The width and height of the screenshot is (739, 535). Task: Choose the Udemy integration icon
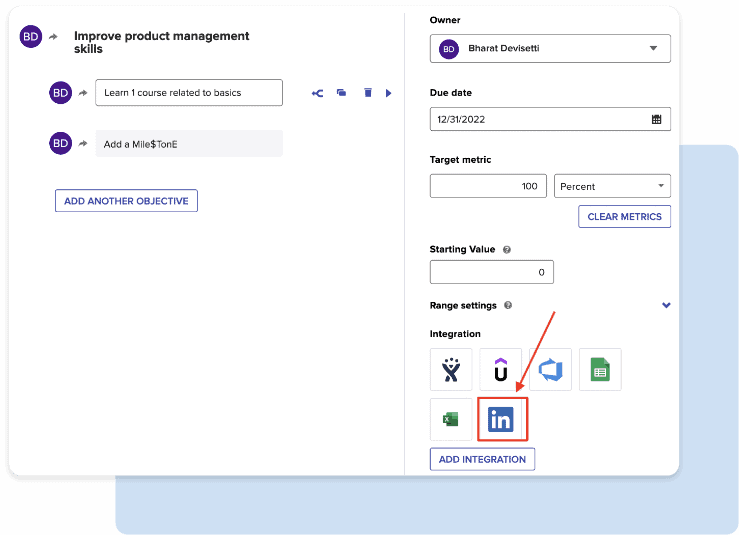(x=501, y=370)
